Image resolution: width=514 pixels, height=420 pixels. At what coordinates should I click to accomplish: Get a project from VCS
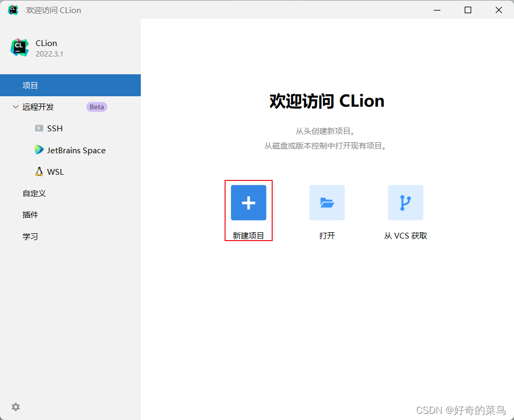pyautogui.click(x=405, y=235)
